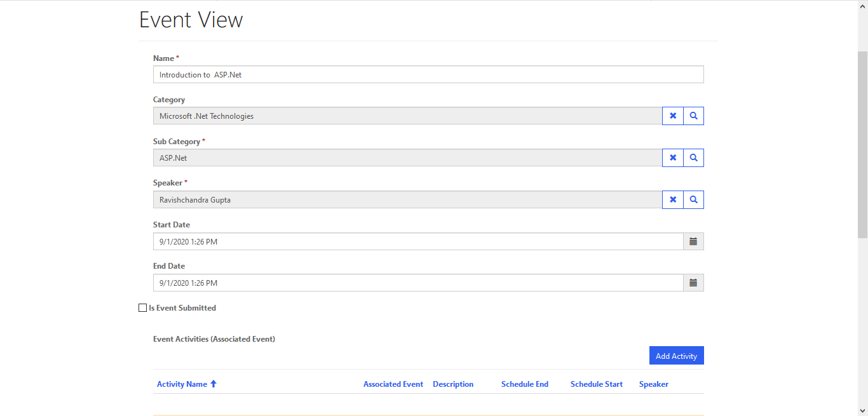Open the Sub Category lookup search
Image resolution: width=868 pixels, height=416 pixels.
[x=693, y=158]
